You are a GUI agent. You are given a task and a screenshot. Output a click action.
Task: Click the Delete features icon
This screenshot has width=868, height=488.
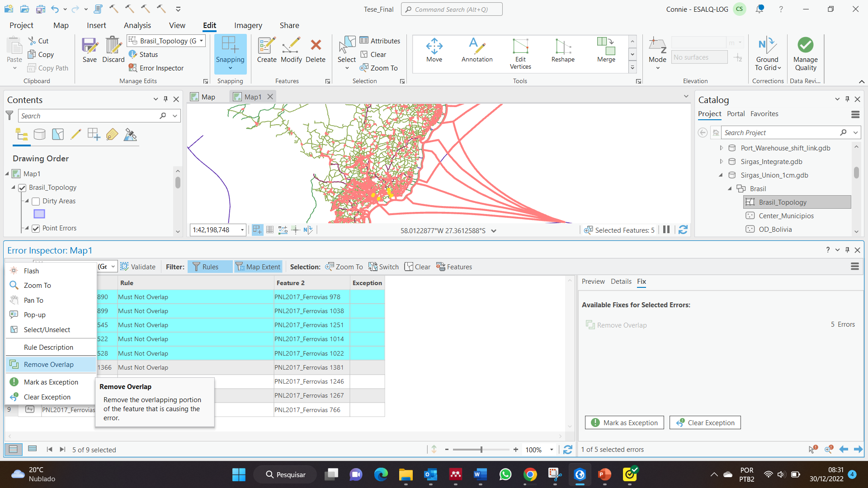click(316, 45)
